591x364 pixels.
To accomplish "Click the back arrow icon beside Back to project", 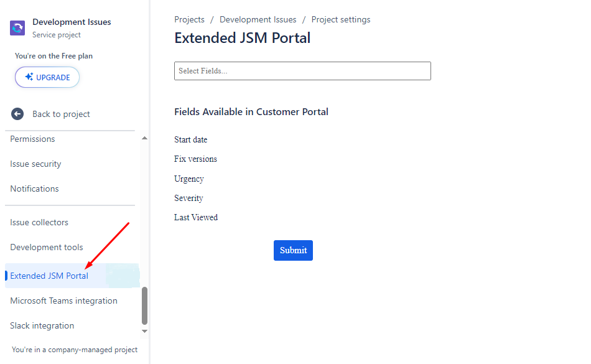I will tap(17, 114).
